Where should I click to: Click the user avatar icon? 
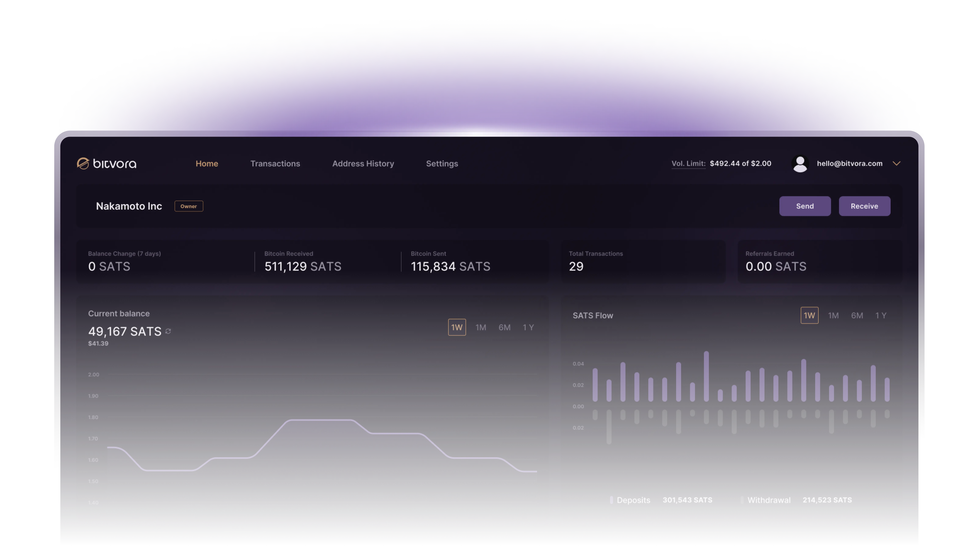pos(800,164)
